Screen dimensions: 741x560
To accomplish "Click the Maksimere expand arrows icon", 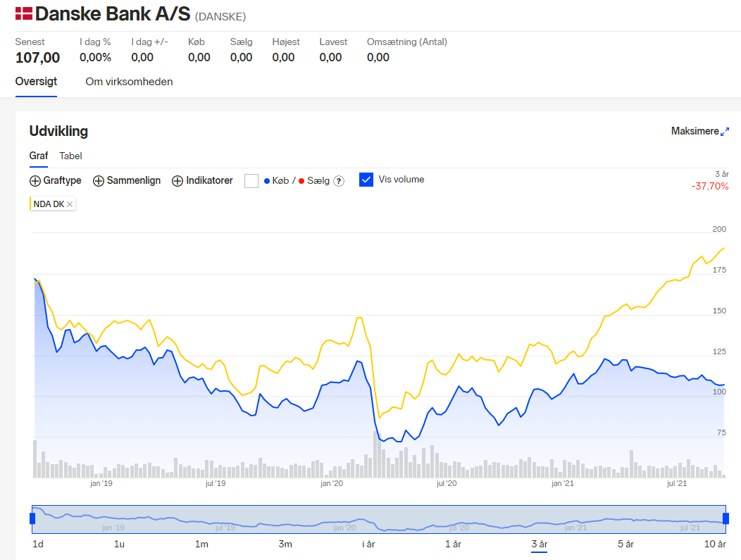I will [725, 132].
